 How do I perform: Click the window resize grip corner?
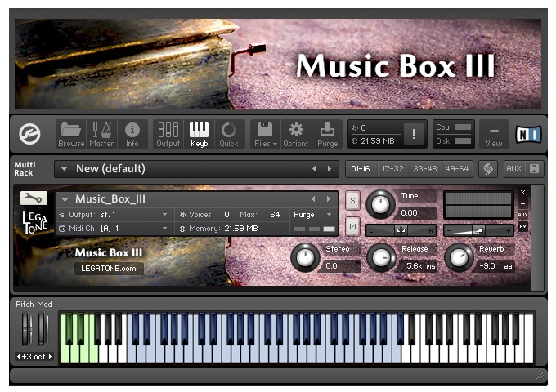[540, 376]
